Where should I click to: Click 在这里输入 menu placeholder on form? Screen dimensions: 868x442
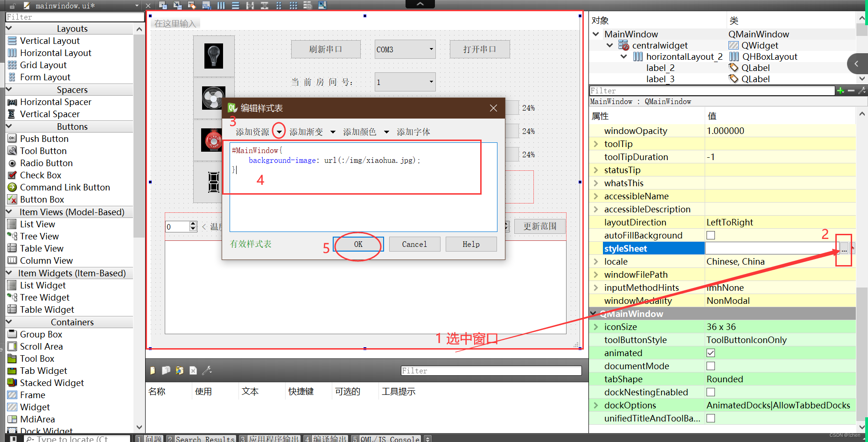click(x=175, y=24)
